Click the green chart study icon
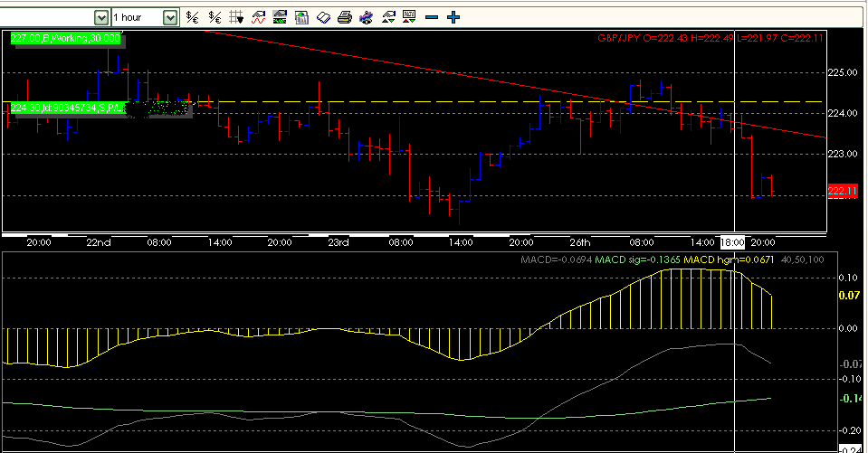The height and width of the screenshot is (453, 868). (x=280, y=18)
